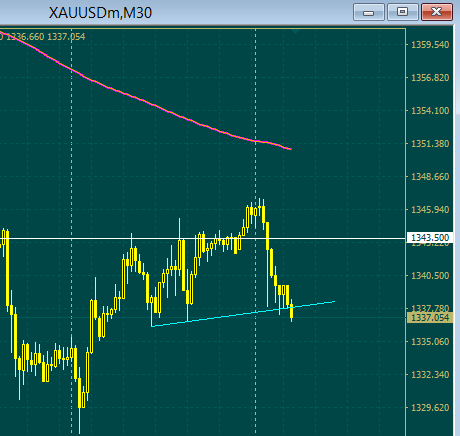The width and height of the screenshot is (460, 436).
Task: Click the left anchor of cyan trendline
Action: pyautogui.click(x=152, y=326)
